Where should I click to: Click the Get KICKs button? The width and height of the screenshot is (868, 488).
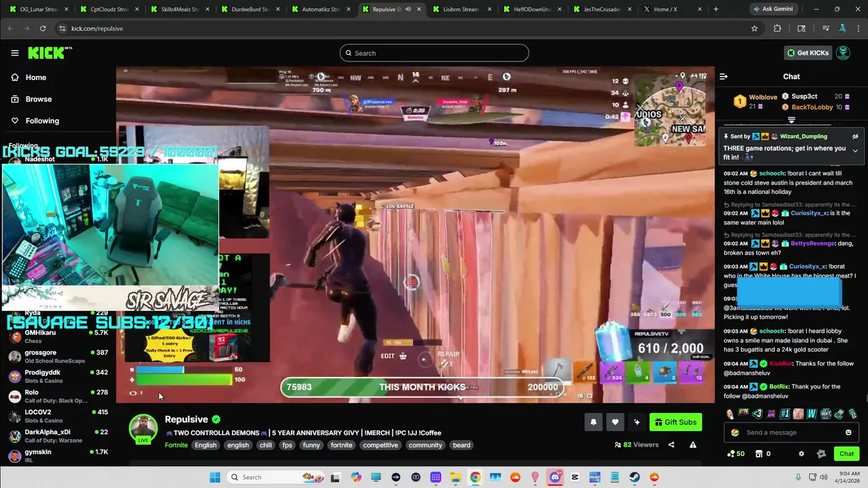pos(808,53)
